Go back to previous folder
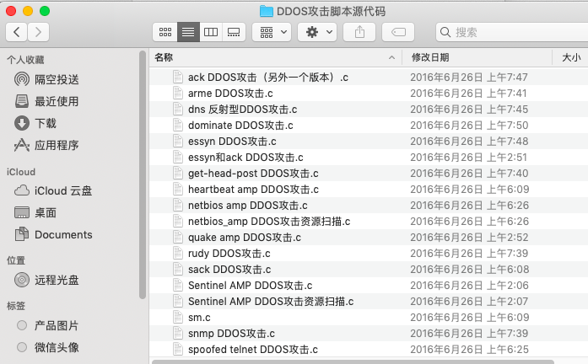 17,32
